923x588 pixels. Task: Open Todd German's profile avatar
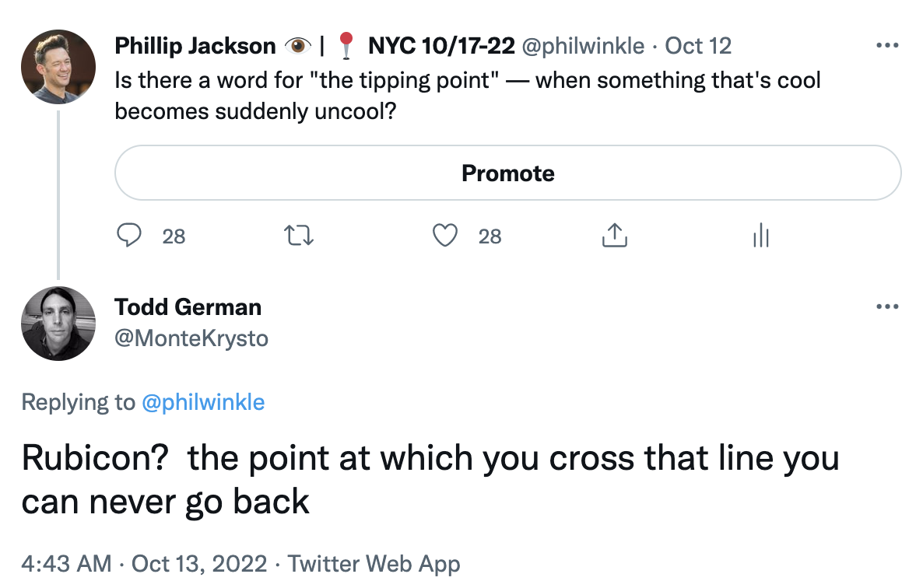(58, 324)
